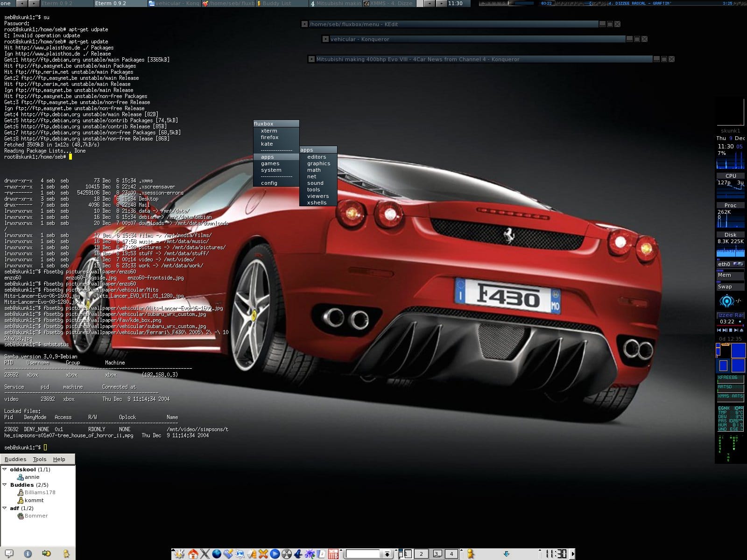The height and width of the screenshot is (560, 747).
Task: Select the Buddy List task in top toolbar
Action: coord(282,3)
